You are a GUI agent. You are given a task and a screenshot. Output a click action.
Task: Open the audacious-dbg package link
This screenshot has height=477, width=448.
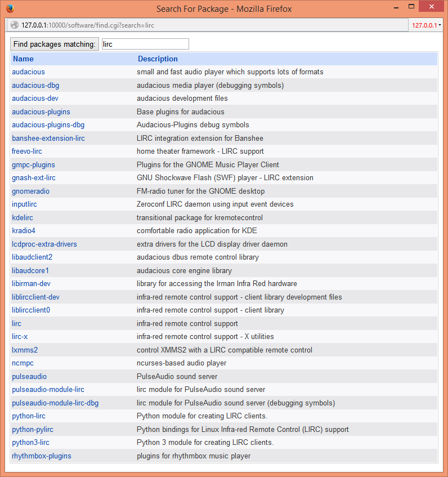point(35,85)
